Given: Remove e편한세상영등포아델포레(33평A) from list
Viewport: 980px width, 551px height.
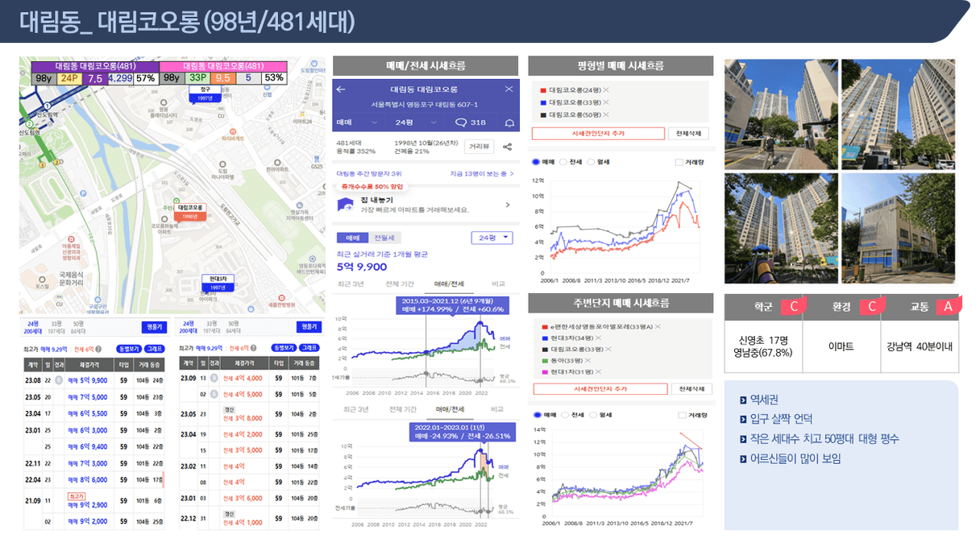Looking at the screenshot, I should (x=657, y=326).
